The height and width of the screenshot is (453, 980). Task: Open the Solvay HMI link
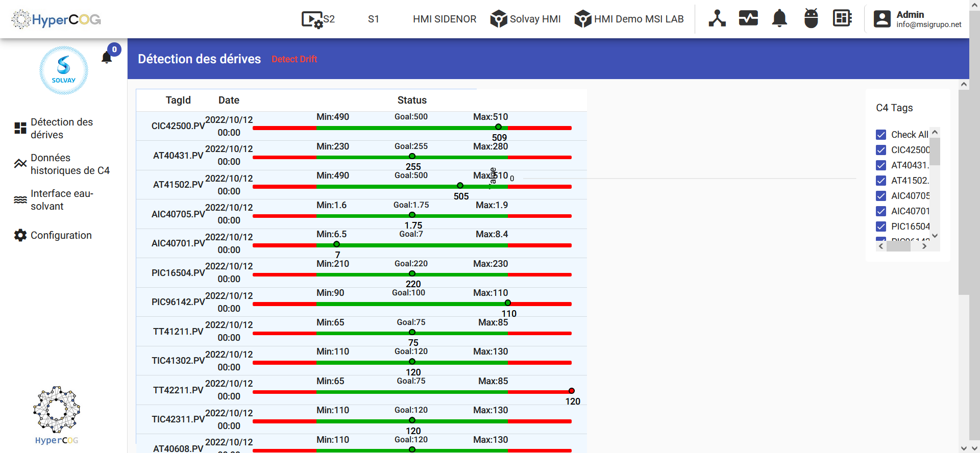(x=526, y=19)
